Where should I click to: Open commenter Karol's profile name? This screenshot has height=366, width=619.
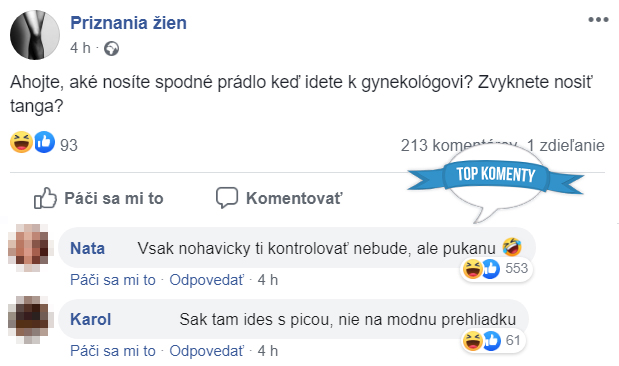point(90,319)
